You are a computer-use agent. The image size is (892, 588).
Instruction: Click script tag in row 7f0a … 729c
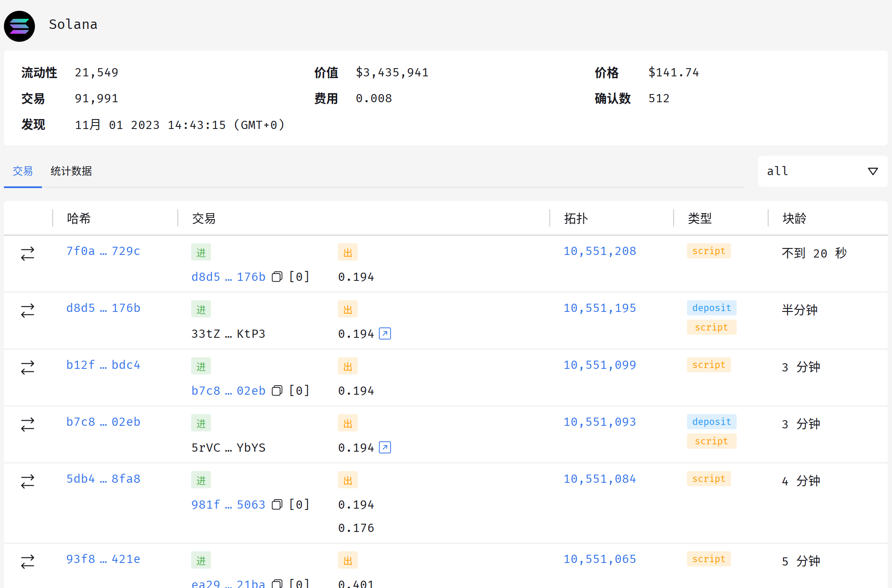pyautogui.click(x=709, y=251)
